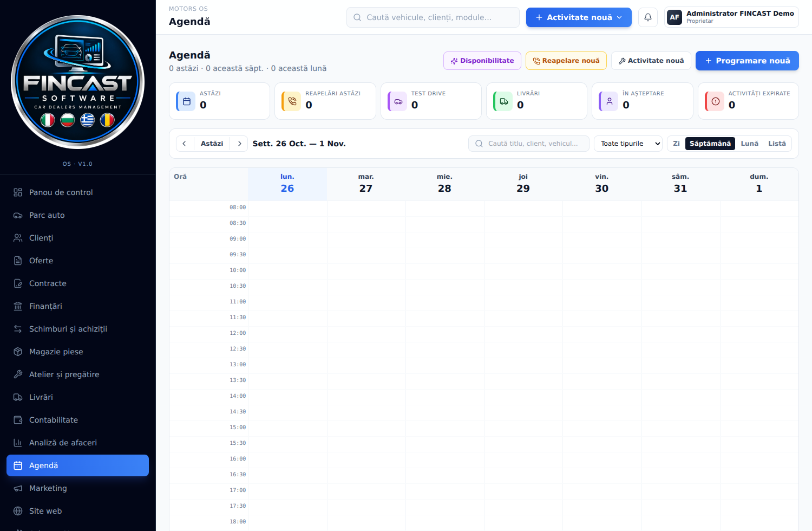Open the Administrator FINCAST Demo account menu
Viewport: 812px width, 531px height.
(x=731, y=17)
